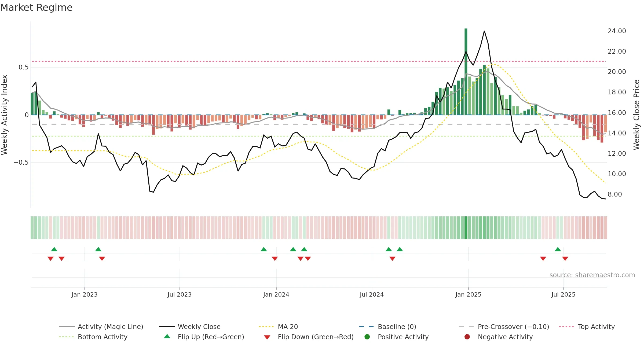Click the 8.00 price axis label
The width and height of the screenshot is (644, 362).
point(615,194)
